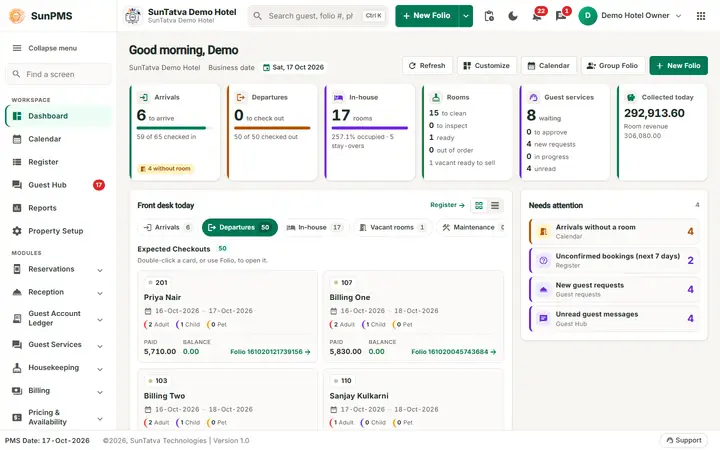Expand the Guest Account Ledger module
720x450 pixels.
[x=58, y=318]
